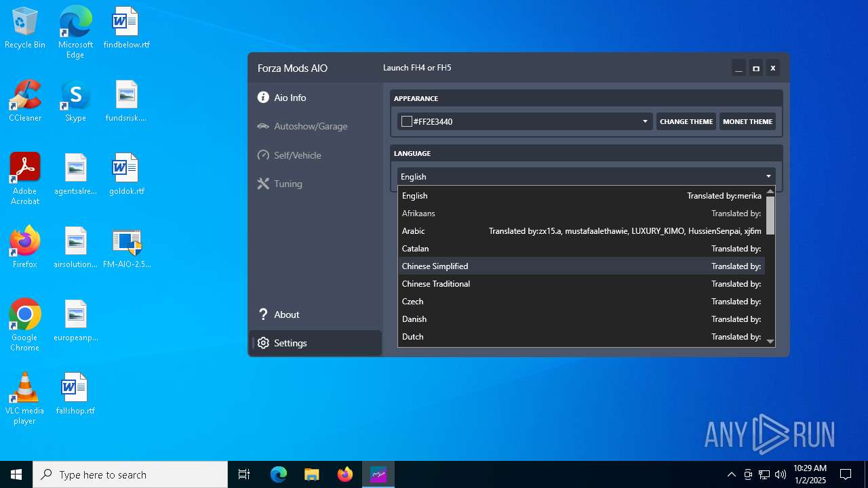Open Task View on the taskbar
The width and height of the screenshot is (868, 488).
[244, 474]
